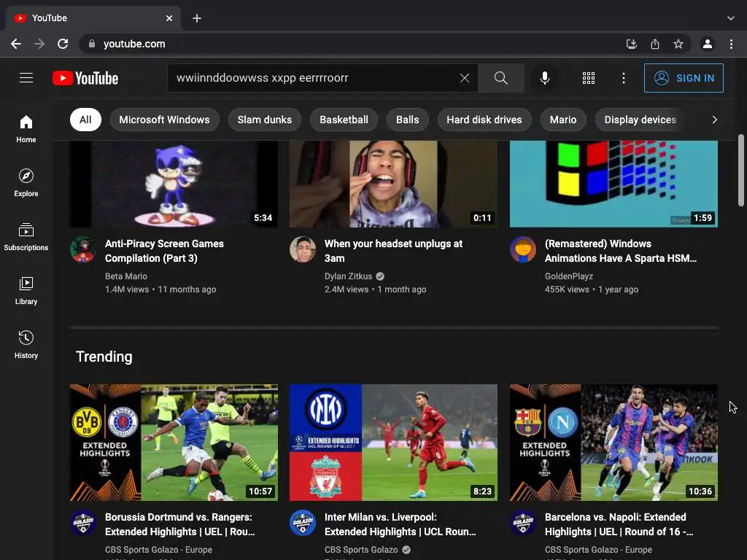Open History in the sidebar
747x560 pixels.
coord(26,344)
